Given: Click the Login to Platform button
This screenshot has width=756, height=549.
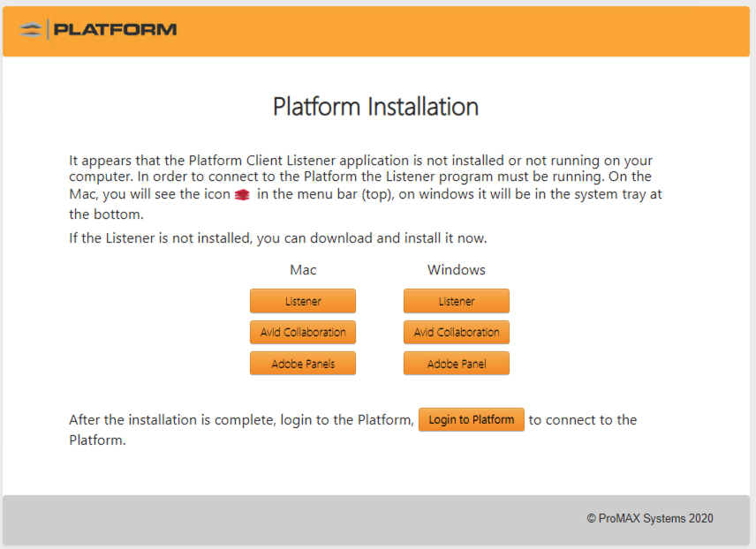Looking at the screenshot, I should tap(471, 420).
